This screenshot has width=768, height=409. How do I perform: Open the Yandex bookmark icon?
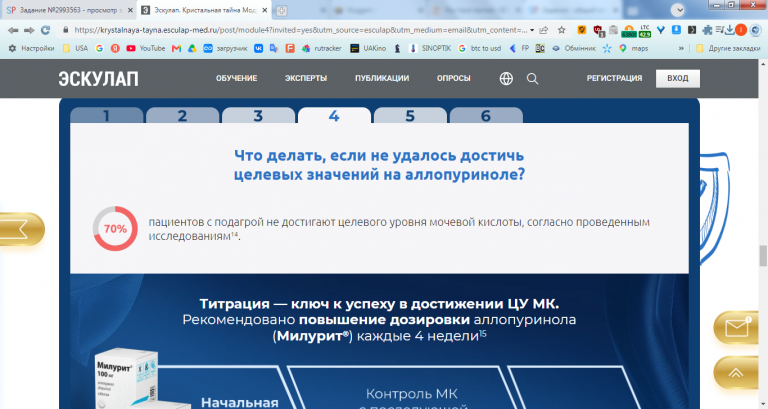pos(115,48)
